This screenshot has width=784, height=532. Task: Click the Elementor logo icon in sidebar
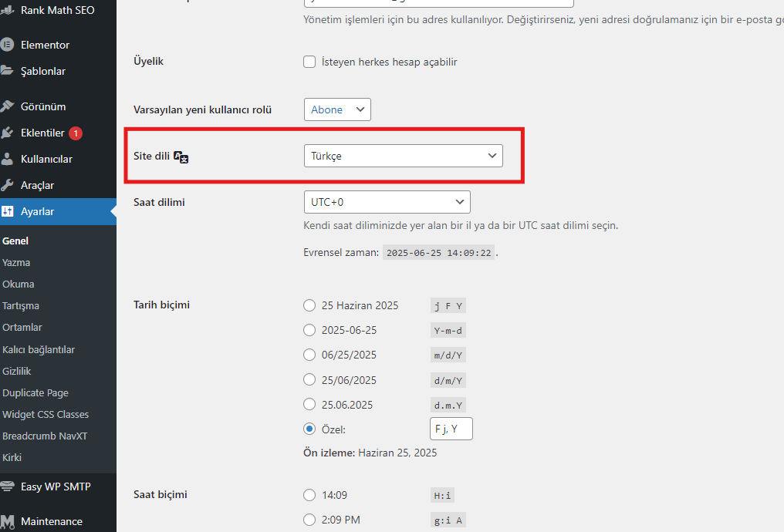pyautogui.click(x=6, y=45)
